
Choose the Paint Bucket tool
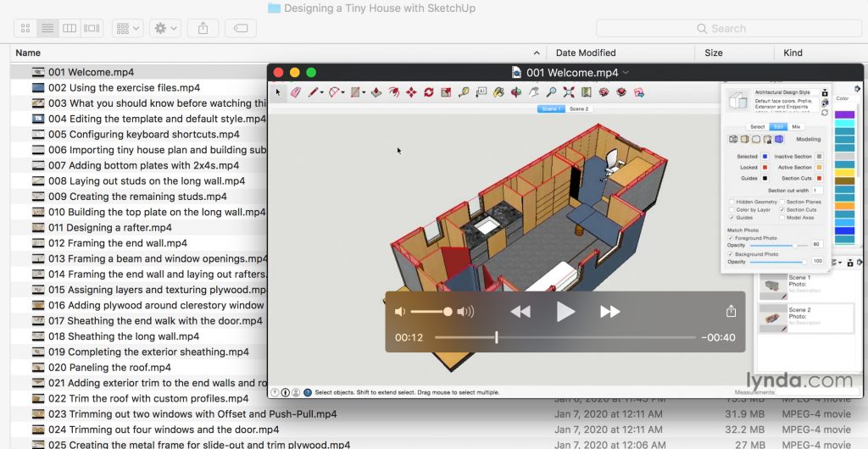pyautogui.click(x=498, y=92)
